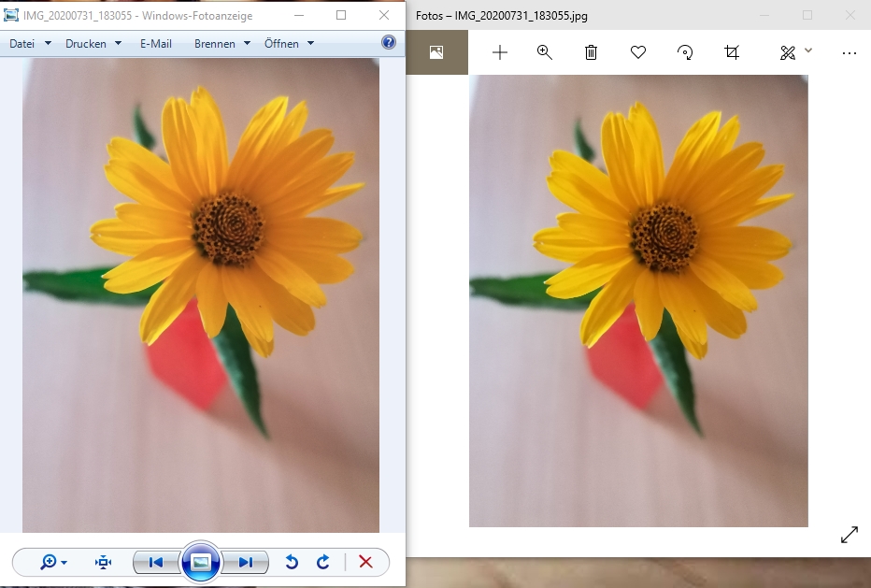Expand the Öffnen dropdown arrow

click(310, 43)
